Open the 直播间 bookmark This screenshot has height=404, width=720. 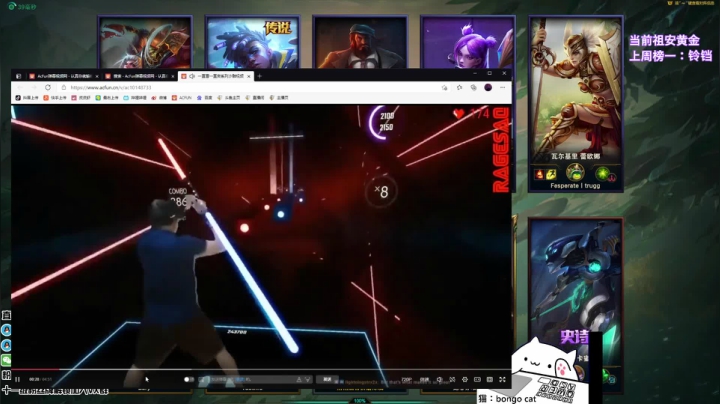coord(255,98)
